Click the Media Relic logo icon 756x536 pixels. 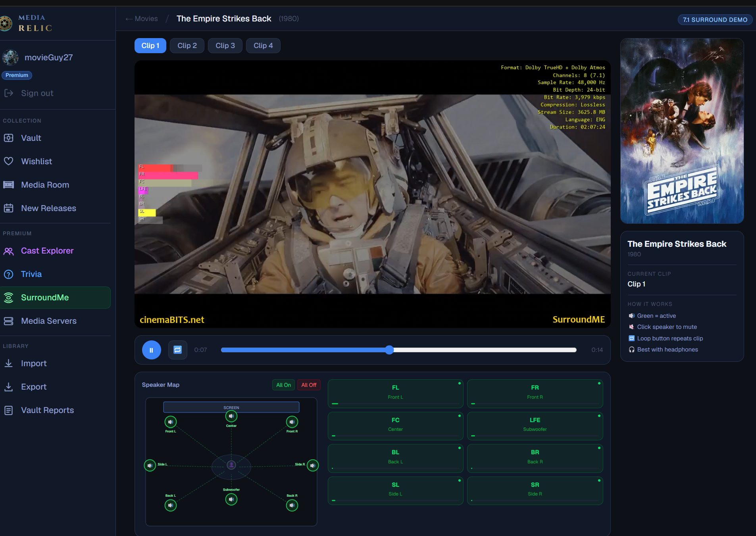(6, 23)
